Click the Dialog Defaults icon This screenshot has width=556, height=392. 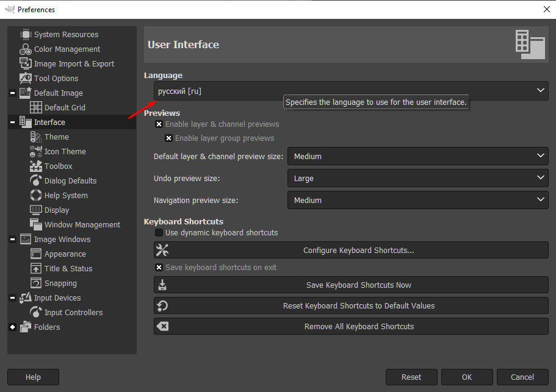pos(36,180)
